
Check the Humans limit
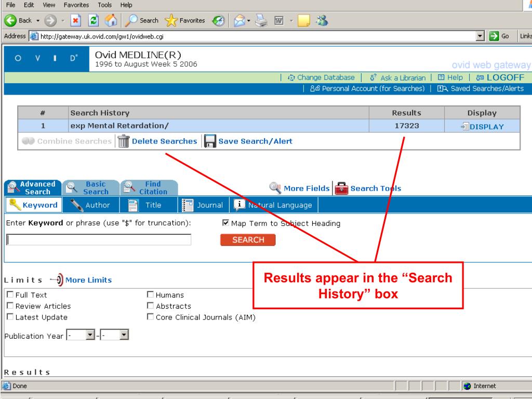point(150,295)
